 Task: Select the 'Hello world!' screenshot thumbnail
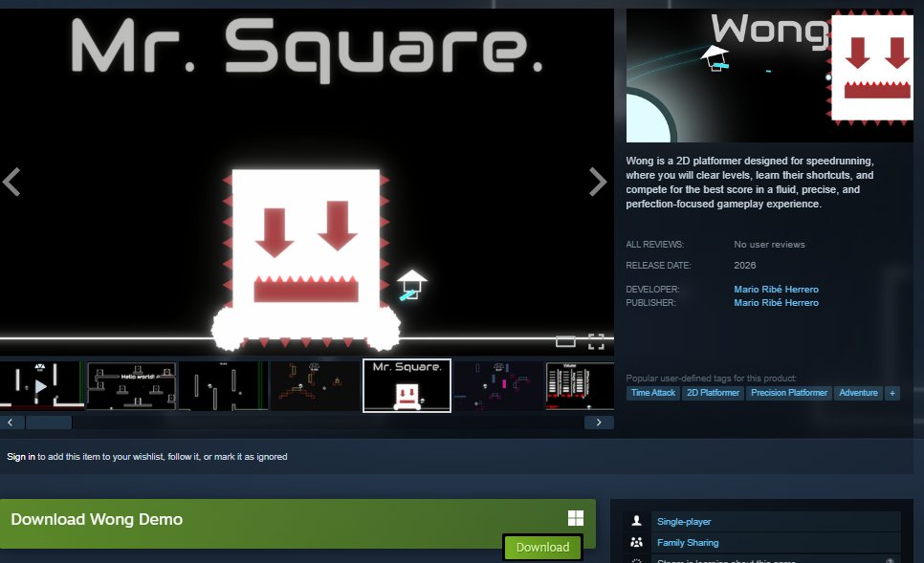(x=131, y=386)
